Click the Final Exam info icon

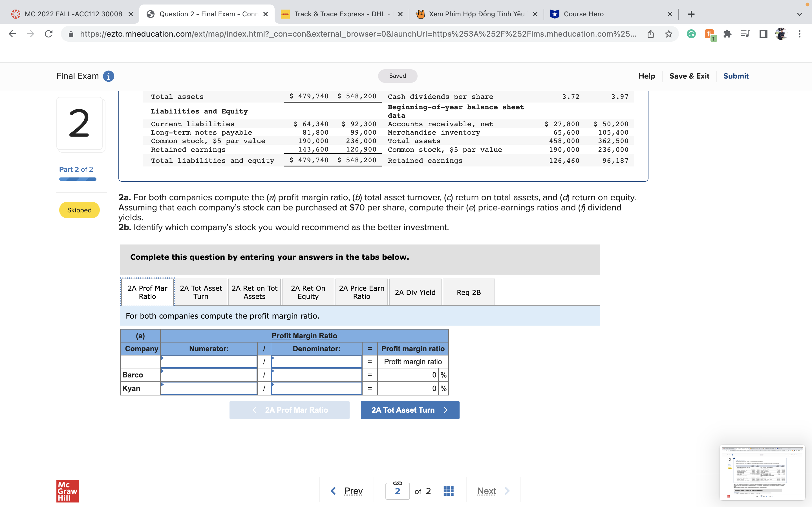[x=108, y=76]
